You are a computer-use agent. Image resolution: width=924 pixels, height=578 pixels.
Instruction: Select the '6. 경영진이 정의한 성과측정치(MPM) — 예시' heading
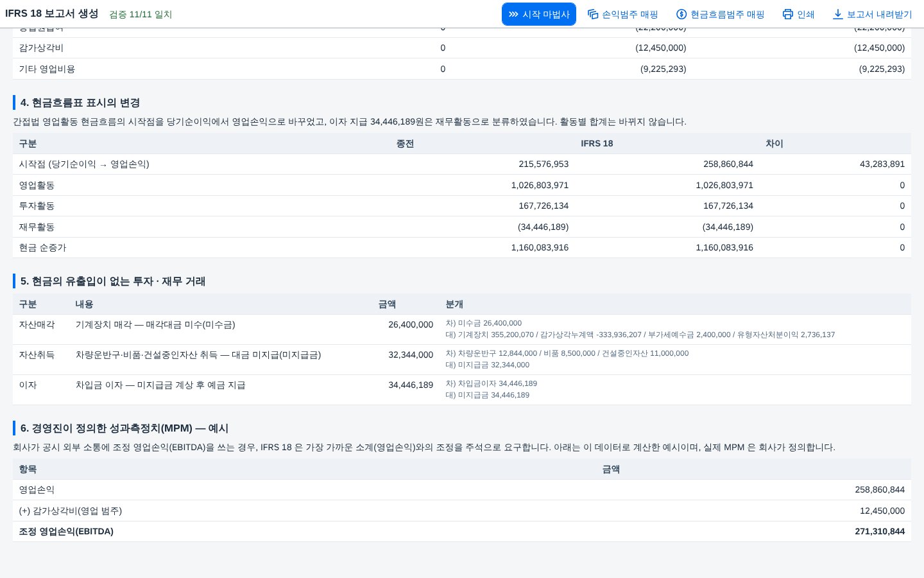124,428
